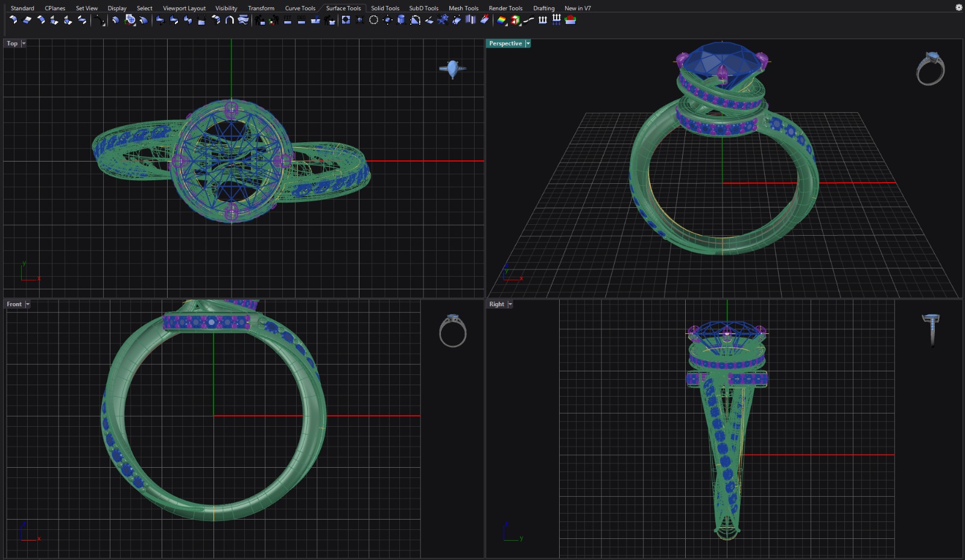Open the Display toolbar tab

coord(117,8)
